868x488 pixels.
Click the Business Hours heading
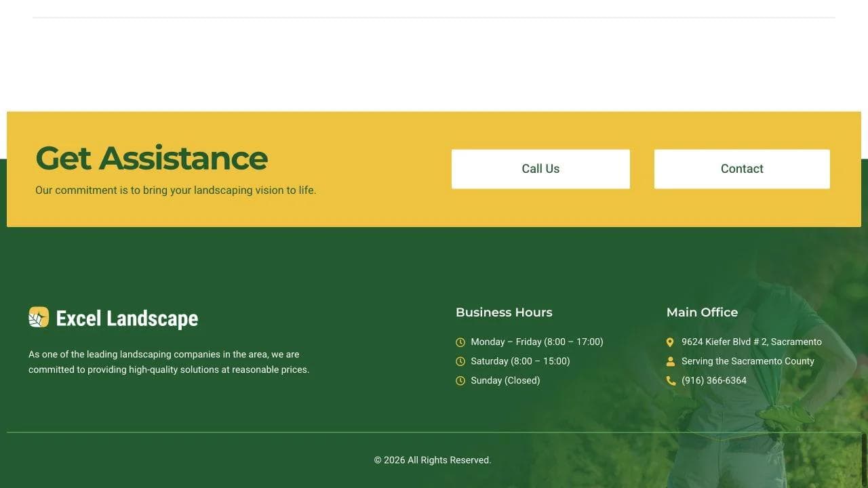click(x=504, y=312)
